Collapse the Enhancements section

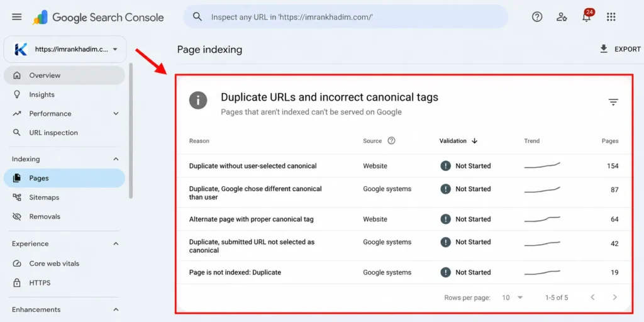point(116,309)
